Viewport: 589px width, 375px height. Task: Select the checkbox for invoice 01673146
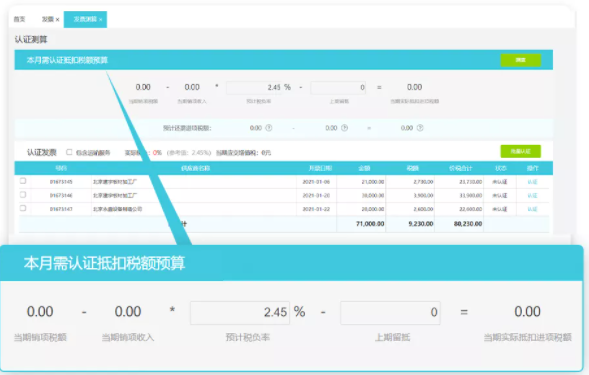click(x=23, y=195)
